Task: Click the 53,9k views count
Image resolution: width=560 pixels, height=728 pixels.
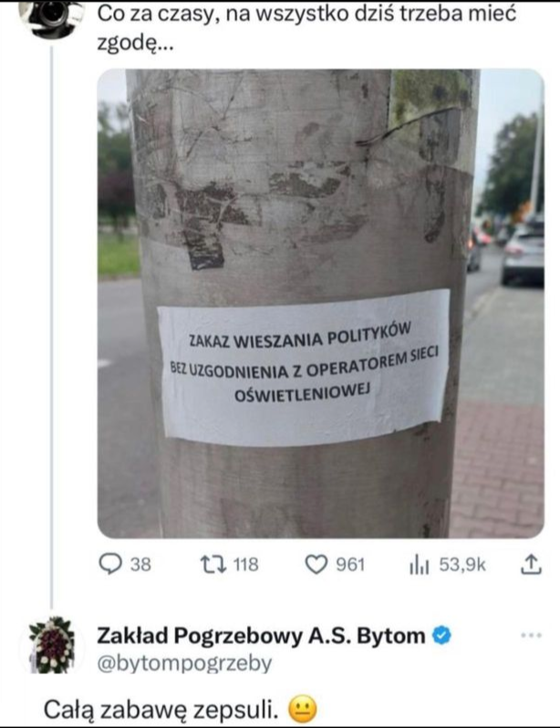Action: click(x=462, y=565)
